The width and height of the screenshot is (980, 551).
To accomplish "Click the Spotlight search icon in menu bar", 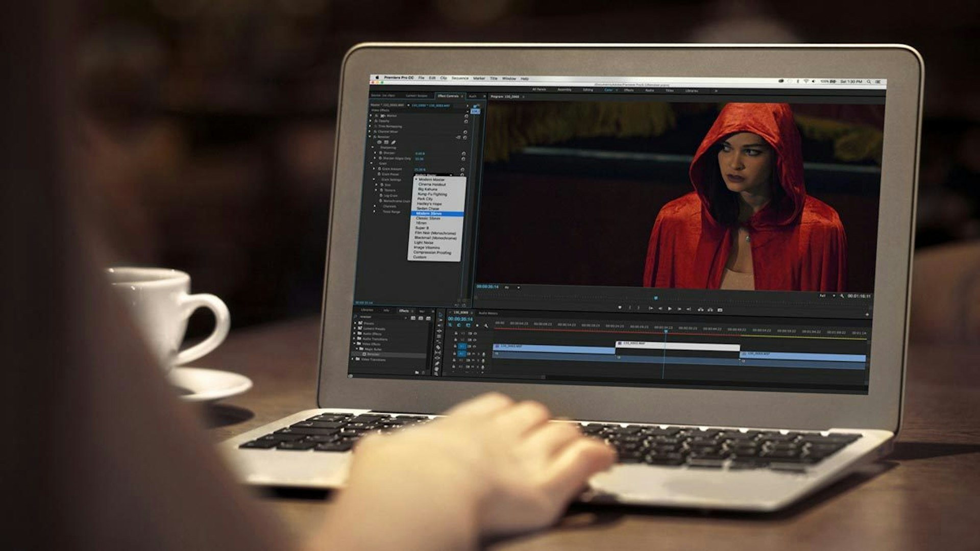I will [x=869, y=82].
